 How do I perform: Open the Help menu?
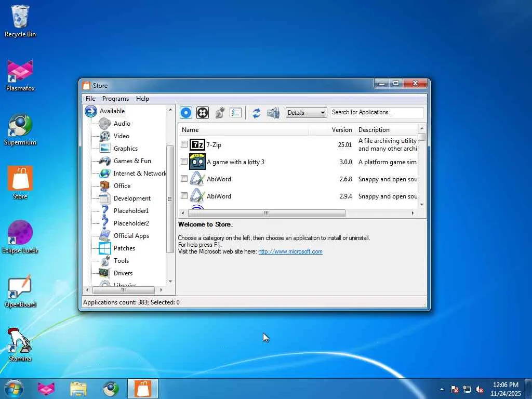click(x=142, y=99)
